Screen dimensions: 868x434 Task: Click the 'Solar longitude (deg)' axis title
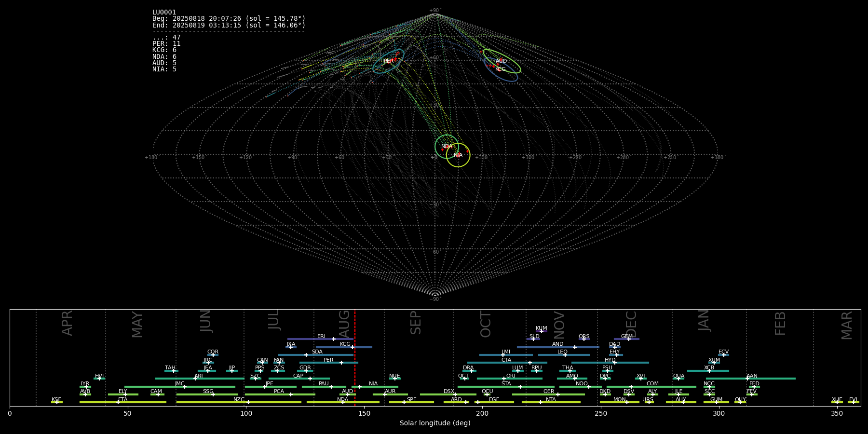435,423
